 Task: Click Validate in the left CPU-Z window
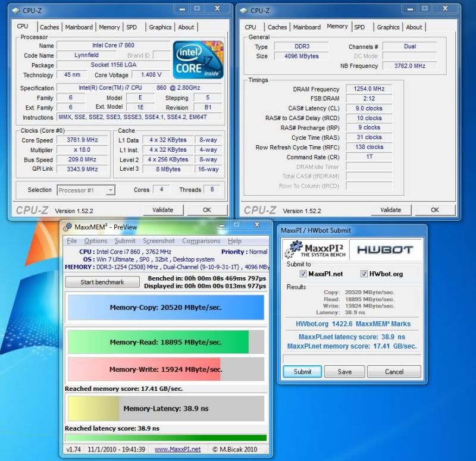tap(162, 210)
